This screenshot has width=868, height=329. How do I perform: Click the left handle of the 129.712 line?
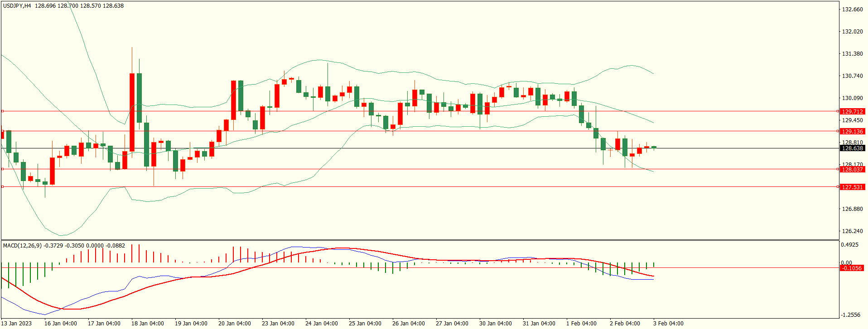2,111
